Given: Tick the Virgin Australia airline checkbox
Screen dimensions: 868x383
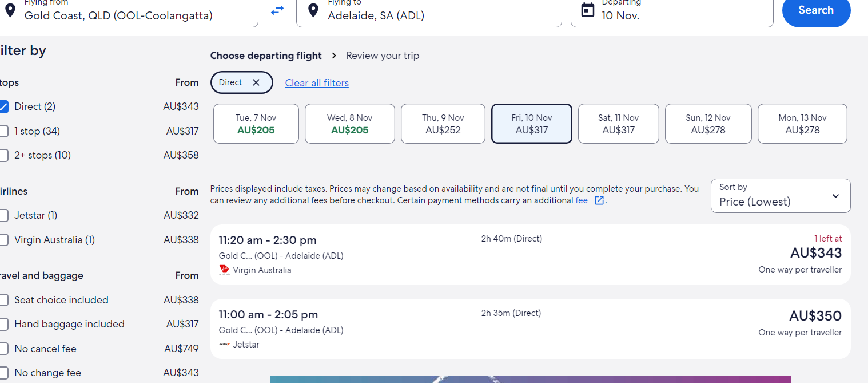Looking at the screenshot, I should (3, 240).
